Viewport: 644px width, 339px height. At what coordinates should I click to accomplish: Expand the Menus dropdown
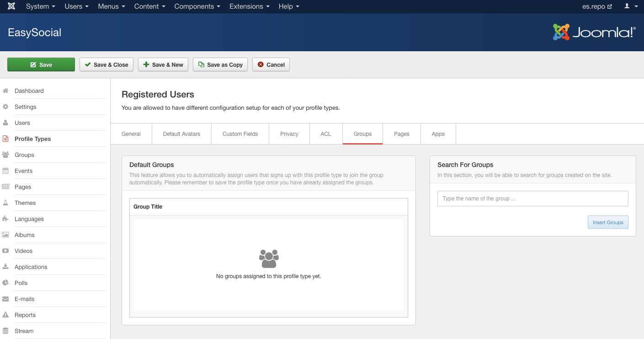point(112,6)
